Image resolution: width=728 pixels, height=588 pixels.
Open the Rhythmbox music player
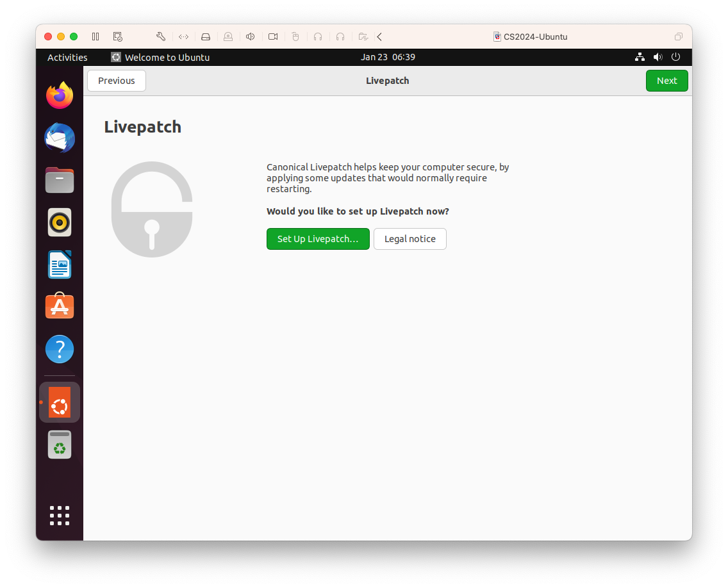[60, 222]
